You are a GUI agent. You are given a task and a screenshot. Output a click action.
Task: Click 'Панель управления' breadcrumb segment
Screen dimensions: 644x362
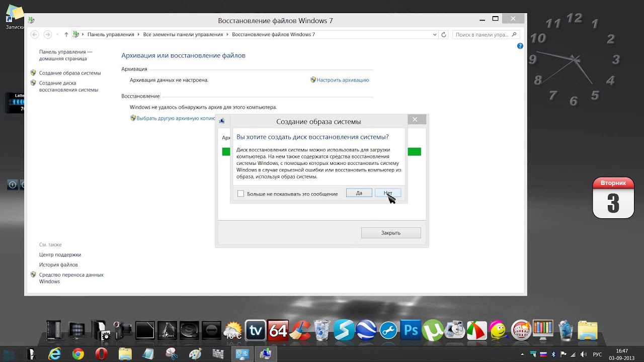point(111,35)
